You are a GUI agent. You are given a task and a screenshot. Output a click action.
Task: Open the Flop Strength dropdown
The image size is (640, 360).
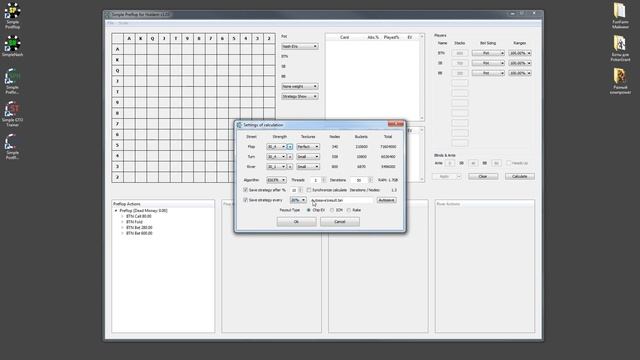coord(276,147)
